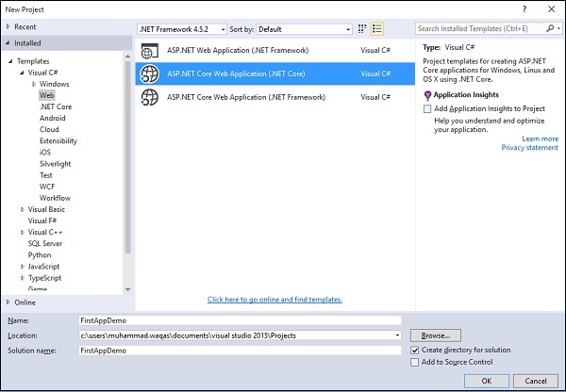
Task: Expand the Online section
Action: (8, 302)
